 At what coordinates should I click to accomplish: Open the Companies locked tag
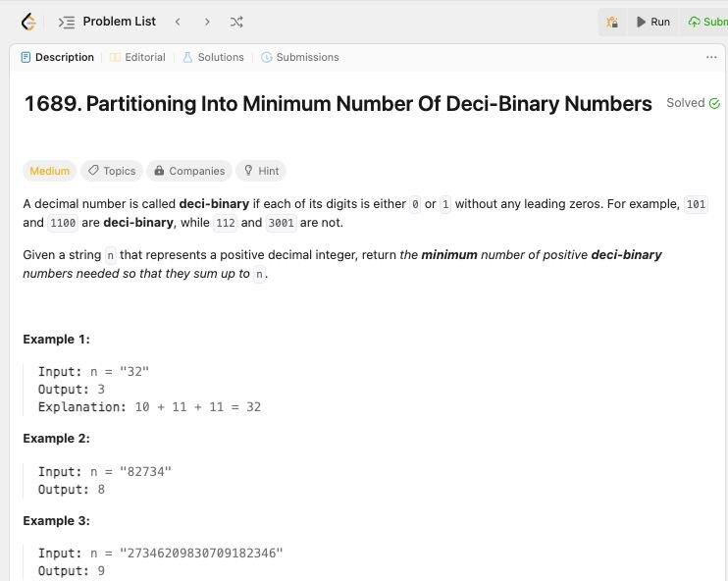189,171
